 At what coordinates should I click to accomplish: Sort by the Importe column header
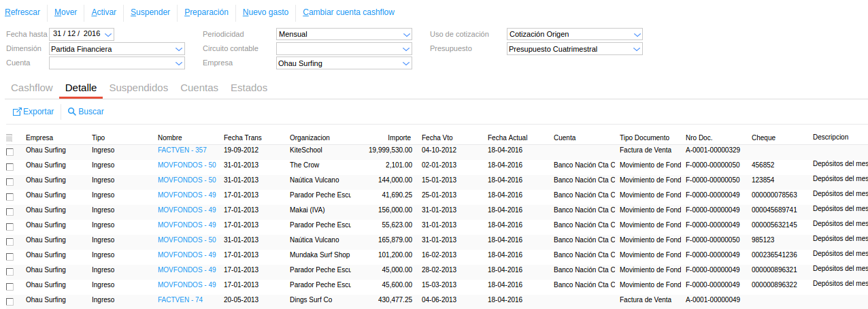pyautogui.click(x=399, y=137)
